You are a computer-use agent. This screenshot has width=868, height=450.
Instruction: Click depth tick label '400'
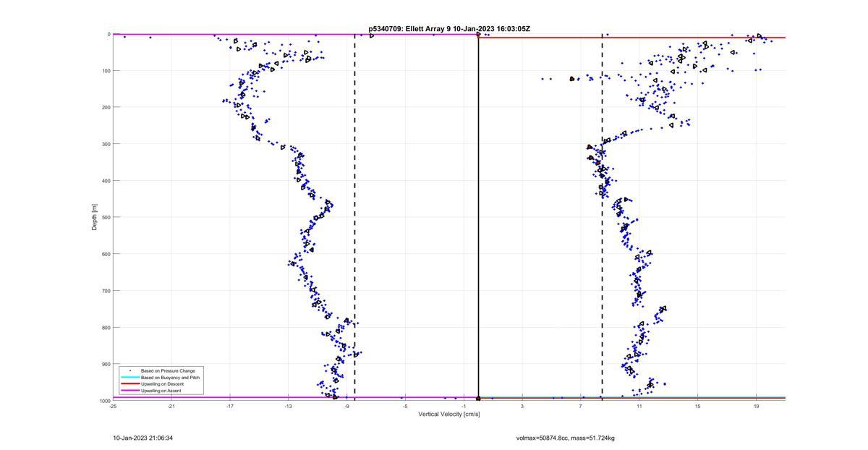click(106, 181)
